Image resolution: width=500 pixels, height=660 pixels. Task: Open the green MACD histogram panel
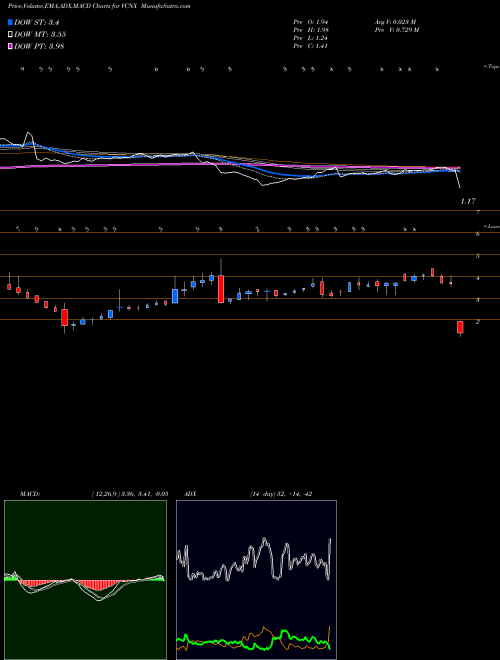click(x=85, y=580)
